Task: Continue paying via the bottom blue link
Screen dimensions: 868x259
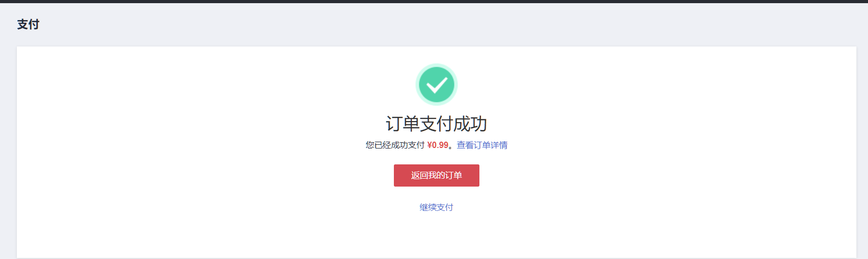Action: [437, 207]
